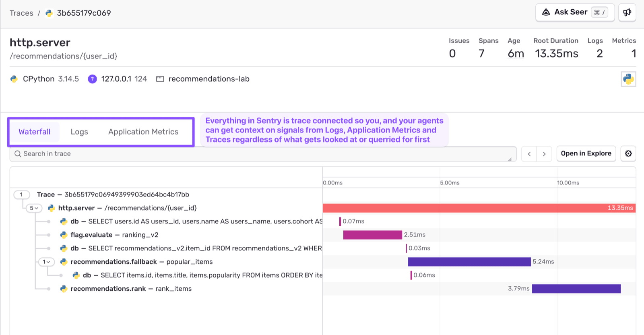Open the Ask Seer assistant
This screenshot has width=644, height=335.
(575, 12)
